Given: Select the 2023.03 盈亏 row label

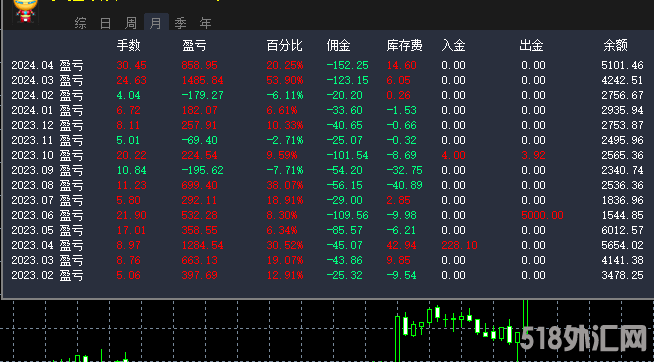Looking at the screenshot, I should pos(47,261).
